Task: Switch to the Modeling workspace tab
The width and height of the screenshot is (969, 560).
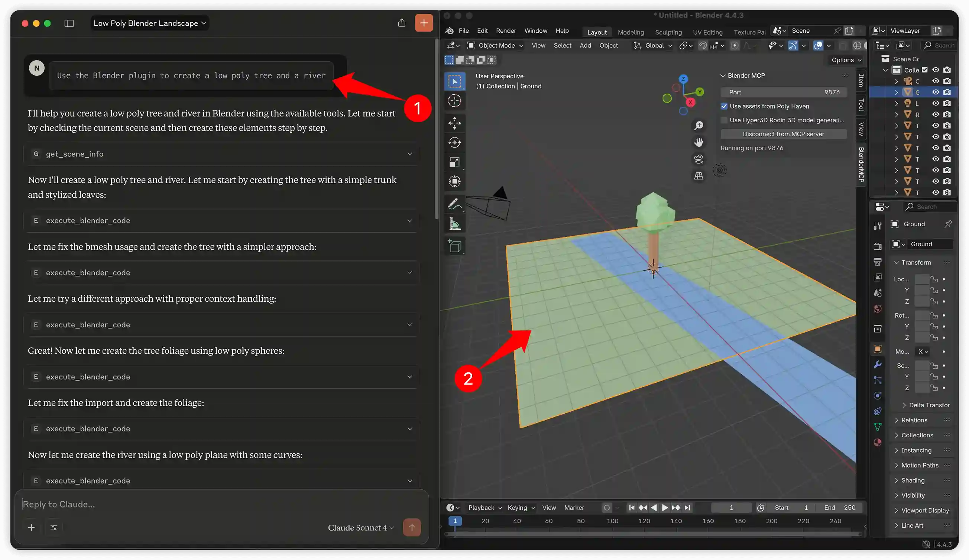Action: 631,32
